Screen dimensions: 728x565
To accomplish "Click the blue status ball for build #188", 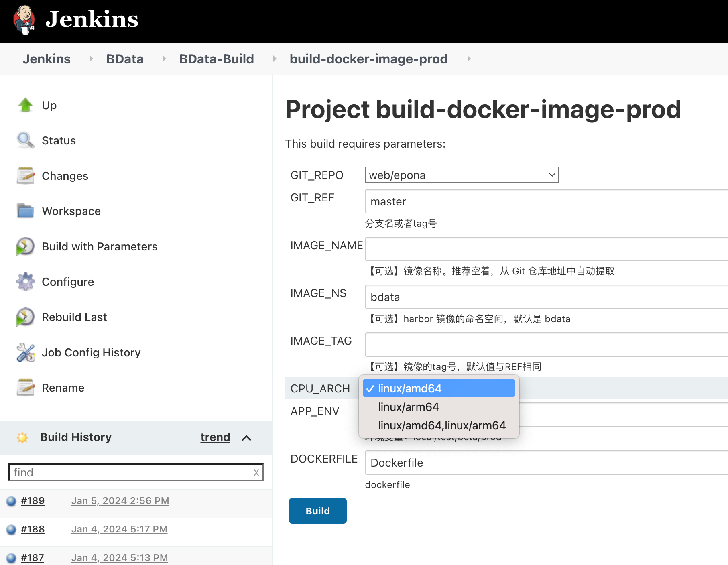I will point(12,529).
